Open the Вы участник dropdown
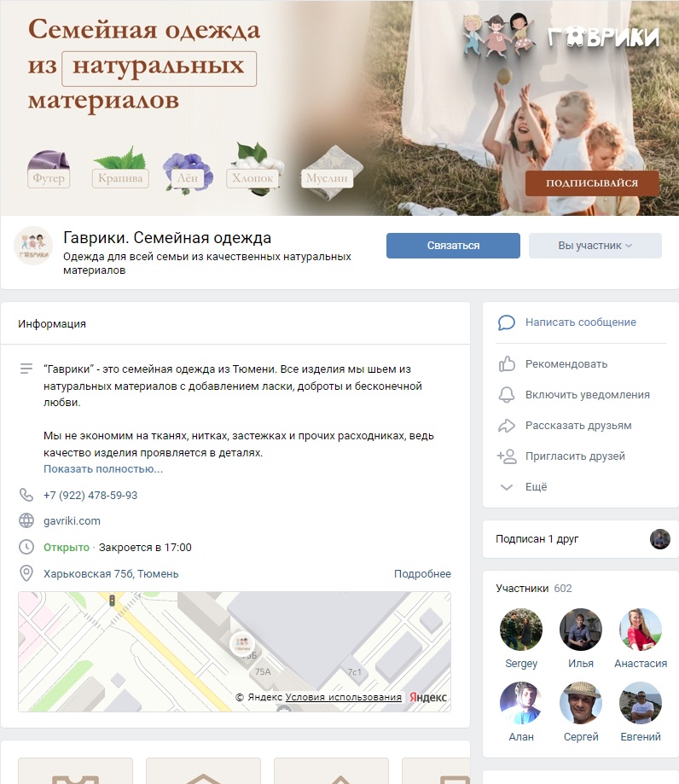679x784 pixels. click(x=595, y=246)
